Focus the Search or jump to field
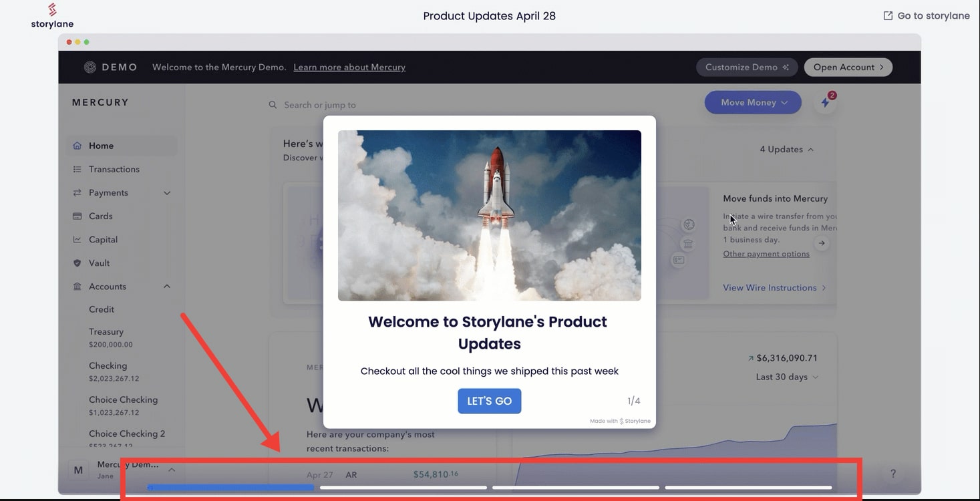Screen dimensions: 980x501 319,105
